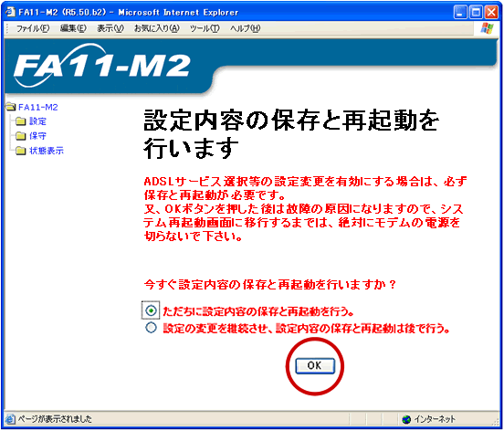
Task: Click the インターネット zone label
Action: click(x=435, y=419)
